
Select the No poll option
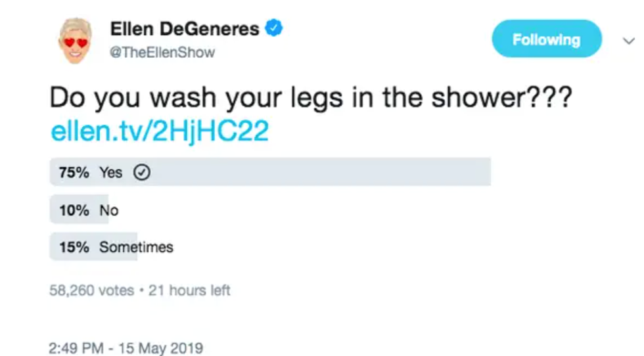click(x=108, y=210)
